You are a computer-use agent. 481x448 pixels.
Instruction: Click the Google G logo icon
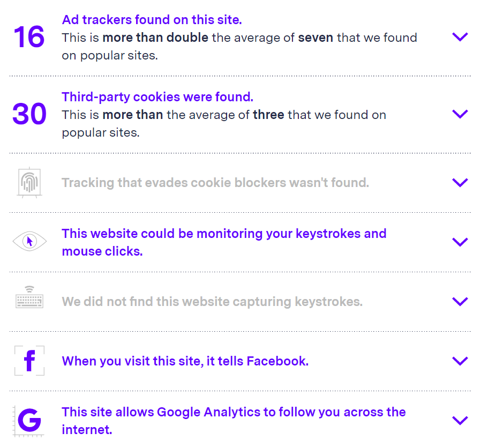coord(29,420)
